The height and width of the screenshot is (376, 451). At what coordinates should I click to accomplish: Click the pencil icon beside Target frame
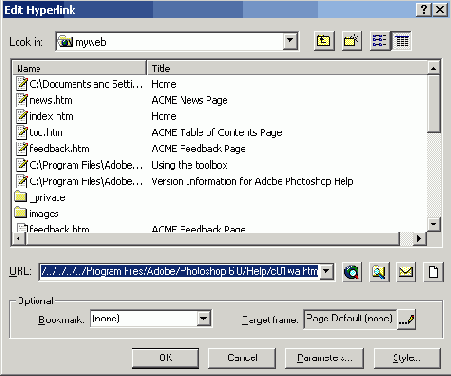click(407, 319)
